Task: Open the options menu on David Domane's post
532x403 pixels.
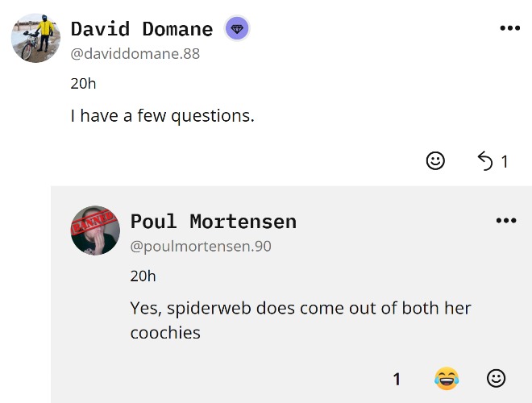Action: (x=509, y=28)
